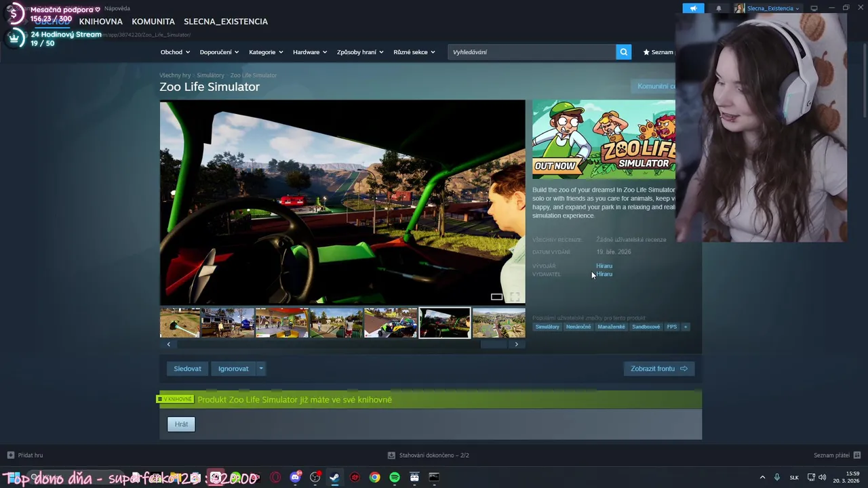Viewport: 868px width, 488px height.
Task: Open the downloads icon in status bar
Action: point(391,455)
